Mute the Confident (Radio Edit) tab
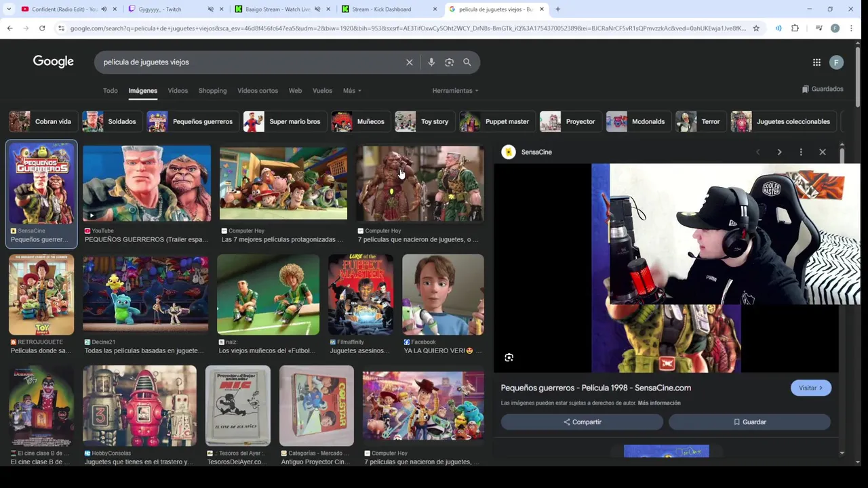The height and width of the screenshot is (488, 868). [103, 9]
